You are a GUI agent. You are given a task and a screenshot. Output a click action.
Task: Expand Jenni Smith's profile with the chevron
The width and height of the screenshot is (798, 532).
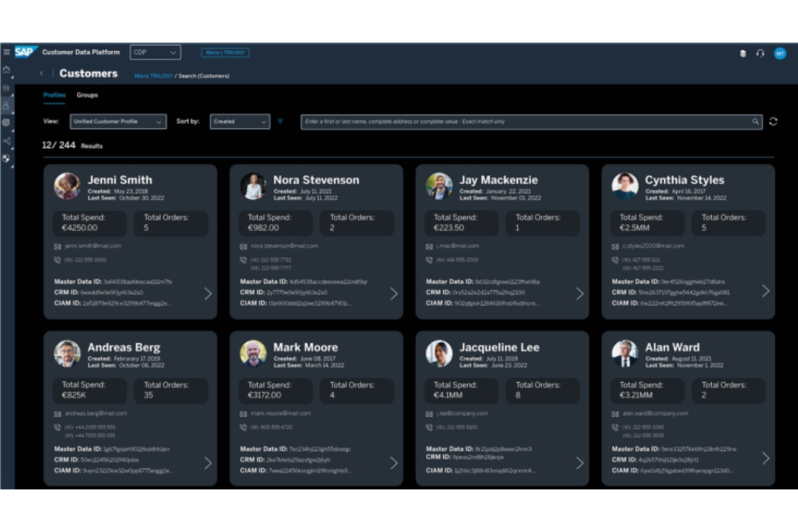click(209, 294)
